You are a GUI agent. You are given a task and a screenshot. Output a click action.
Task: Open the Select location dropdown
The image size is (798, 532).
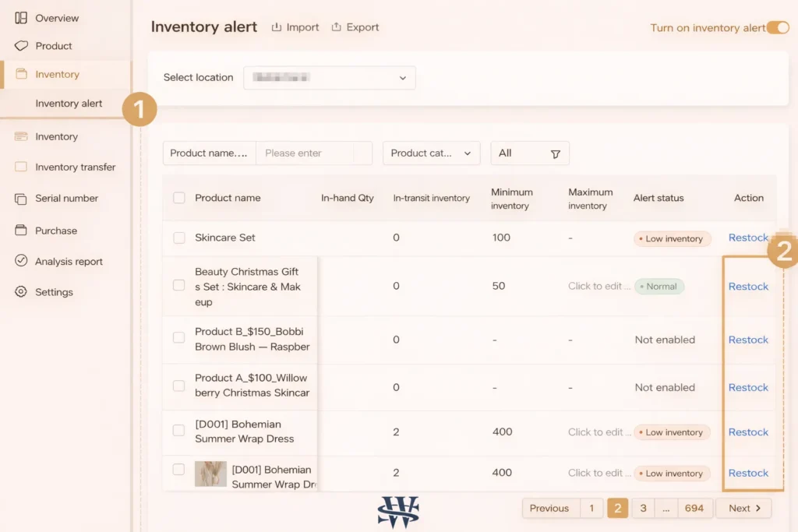point(329,78)
